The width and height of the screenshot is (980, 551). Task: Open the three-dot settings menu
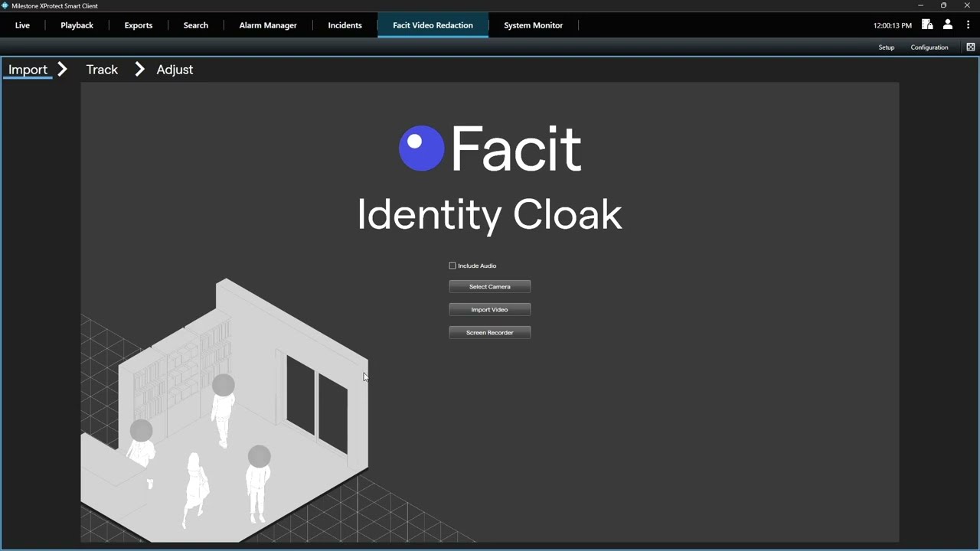tap(968, 24)
